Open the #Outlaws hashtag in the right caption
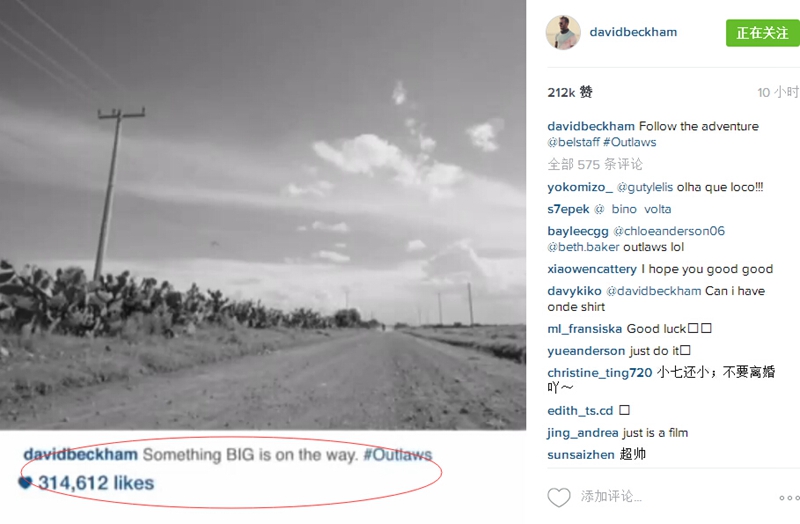 [630, 142]
